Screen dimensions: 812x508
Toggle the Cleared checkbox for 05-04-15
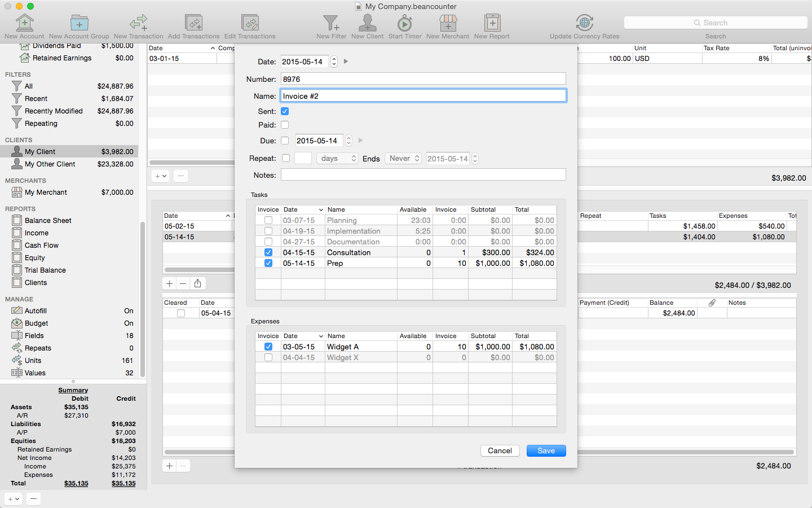pyautogui.click(x=181, y=313)
